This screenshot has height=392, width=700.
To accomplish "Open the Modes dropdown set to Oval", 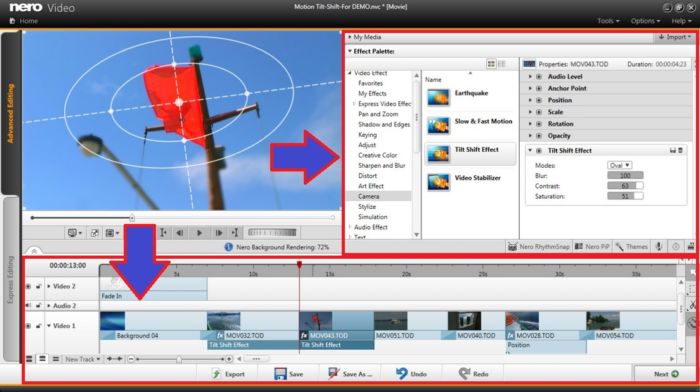I will [x=619, y=165].
